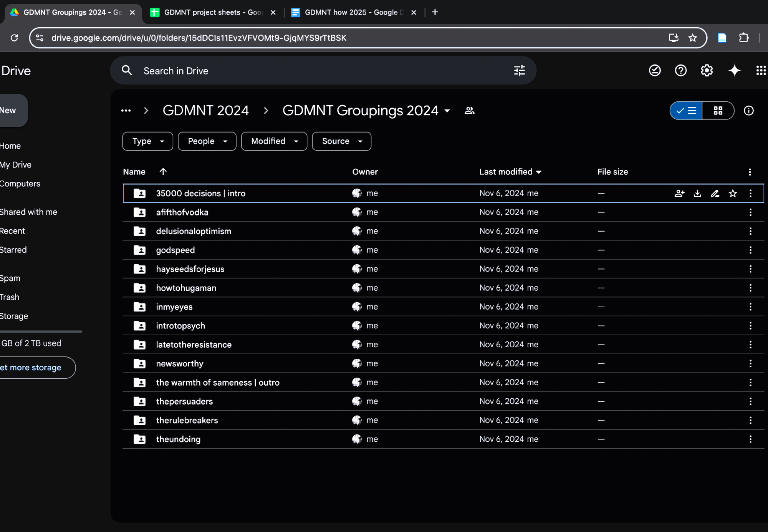Image resolution: width=768 pixels, height=532 pixels.
Task: Expand the Type filter dropdown
Action: pos(148,141)
